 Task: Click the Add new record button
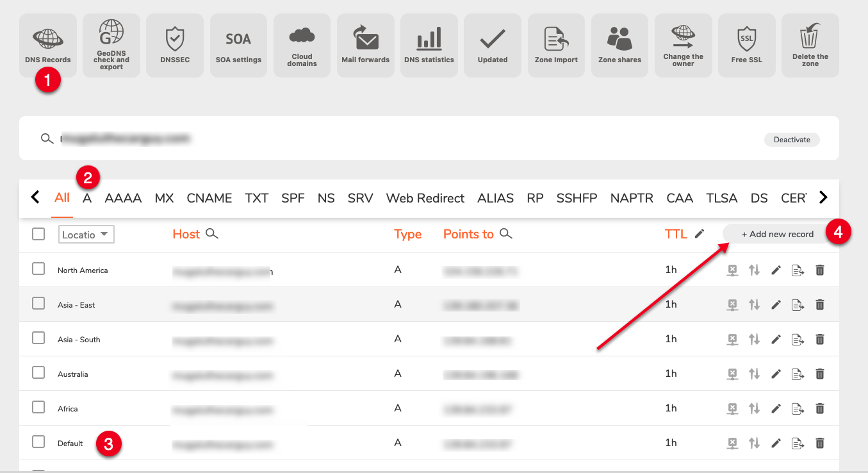click(x=777, y=234)
